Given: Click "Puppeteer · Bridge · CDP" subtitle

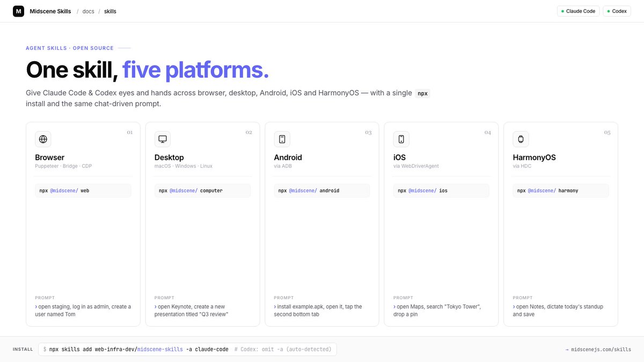Looking at the screenshot, I should point(63,166).
